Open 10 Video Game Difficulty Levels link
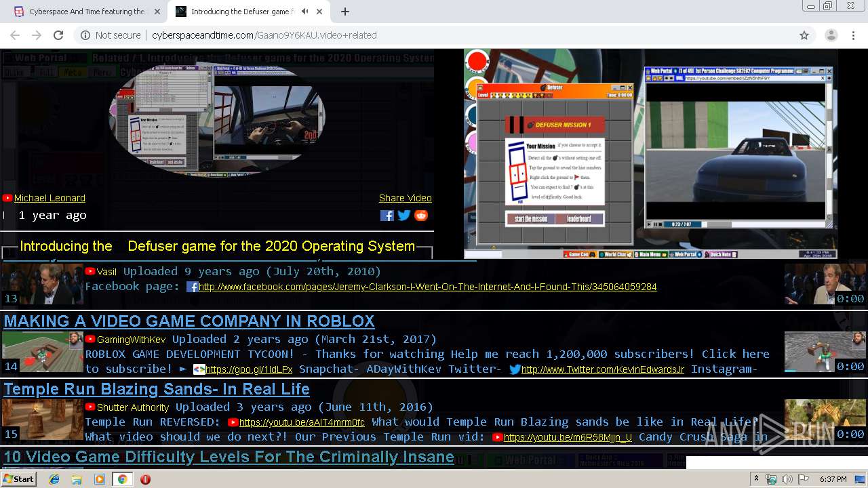 point(229,457)
